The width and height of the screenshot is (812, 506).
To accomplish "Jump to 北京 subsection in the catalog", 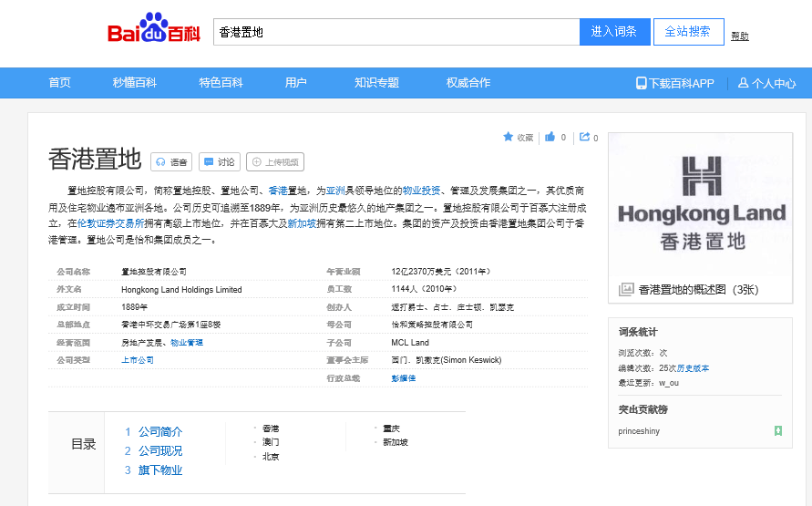I will [x=271, y=457].
